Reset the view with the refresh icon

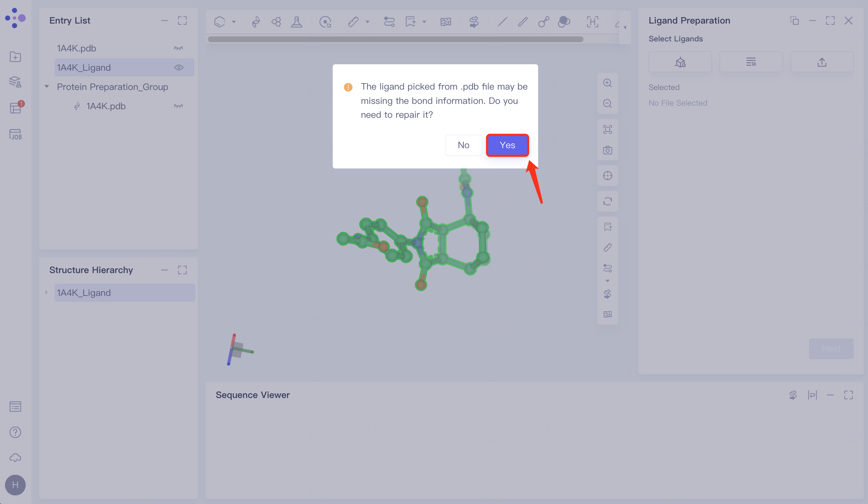(x=607, y=201)
